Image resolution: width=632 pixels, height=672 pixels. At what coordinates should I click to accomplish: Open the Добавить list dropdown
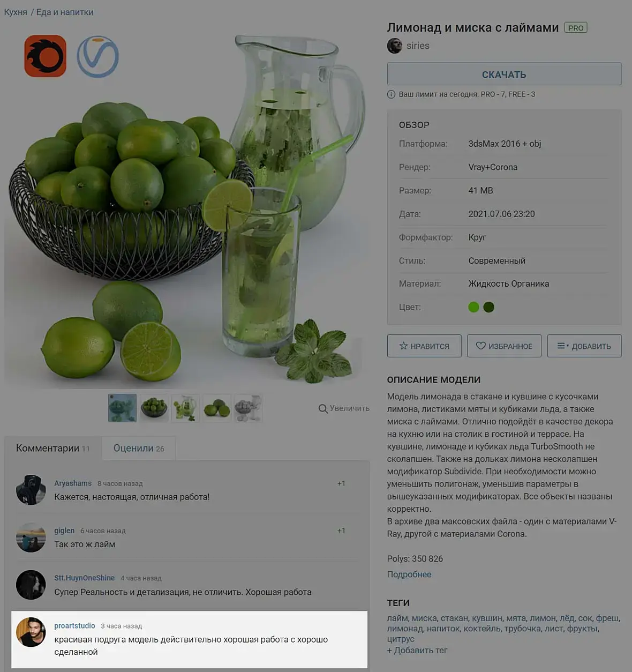pos(584,346)
